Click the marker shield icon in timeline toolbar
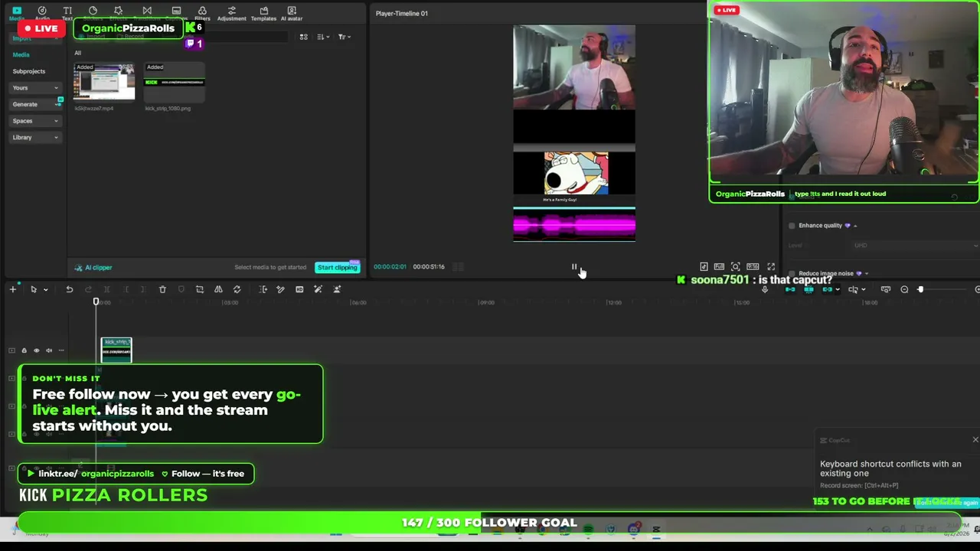The image size is (980, 551). 181,289
